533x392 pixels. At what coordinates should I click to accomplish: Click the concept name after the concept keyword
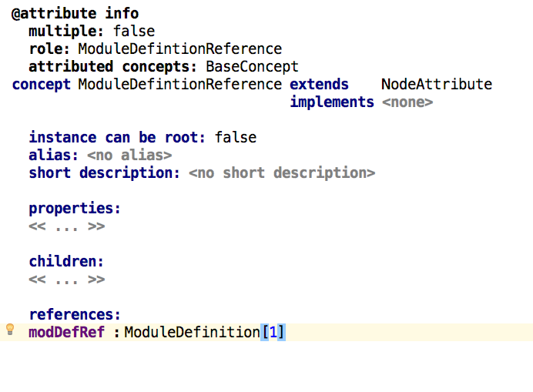(179, 85)
